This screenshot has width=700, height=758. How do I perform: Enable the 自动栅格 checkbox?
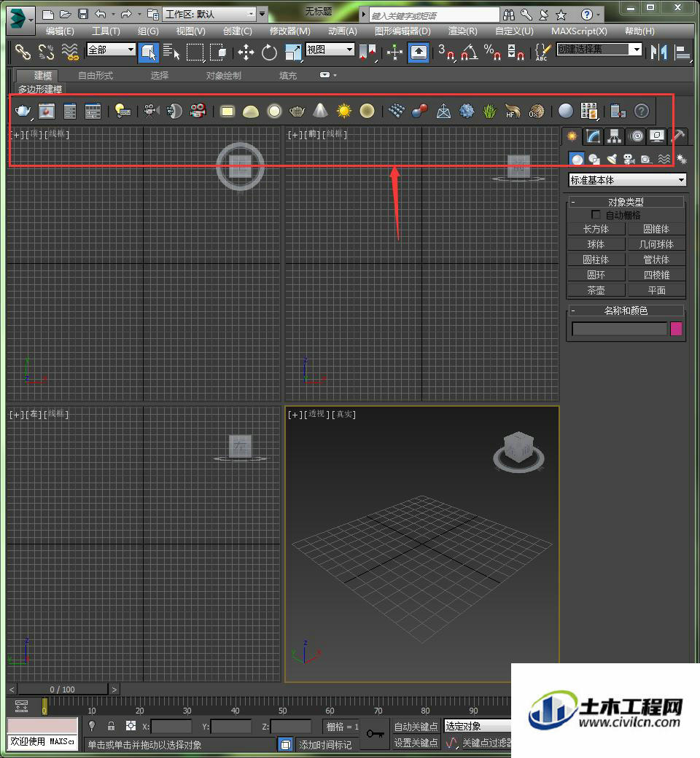click(596, 214)
